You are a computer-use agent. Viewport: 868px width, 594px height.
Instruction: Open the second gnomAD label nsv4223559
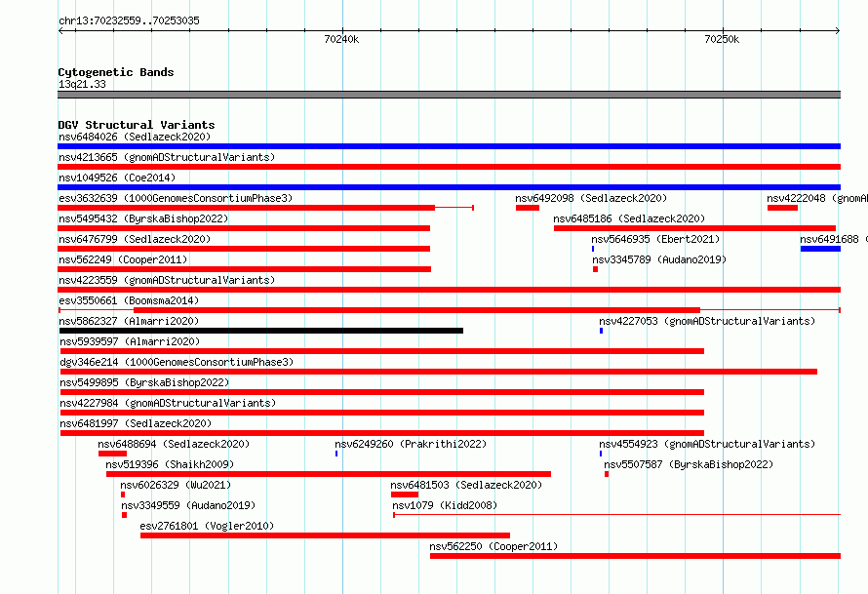[x=167, y=280]
